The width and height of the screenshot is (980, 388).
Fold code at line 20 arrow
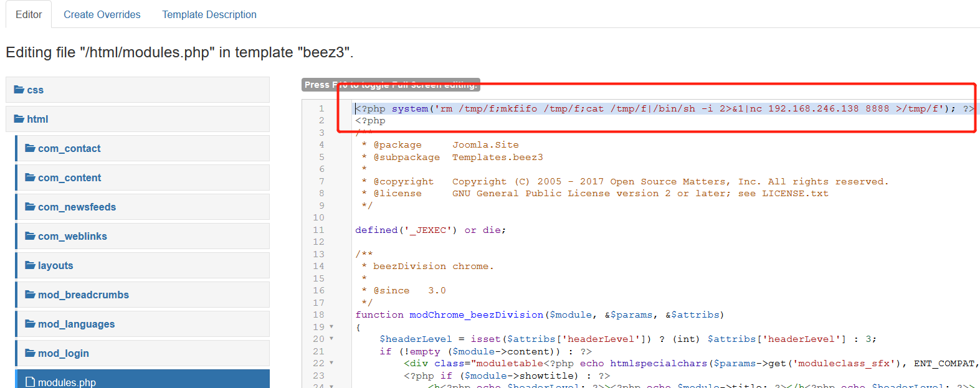[331, 339]
